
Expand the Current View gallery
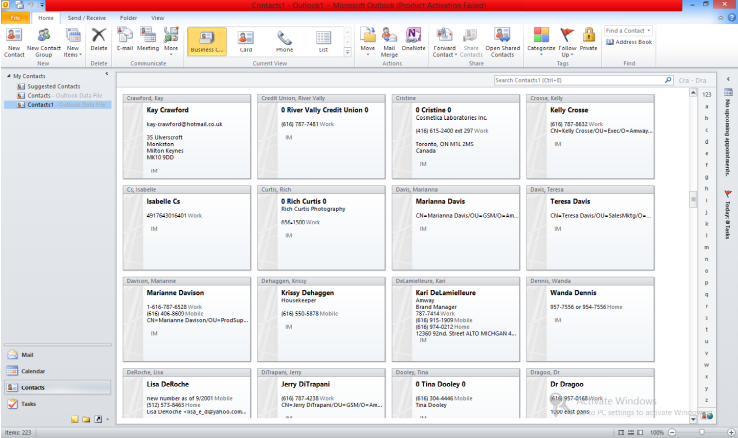347,52
